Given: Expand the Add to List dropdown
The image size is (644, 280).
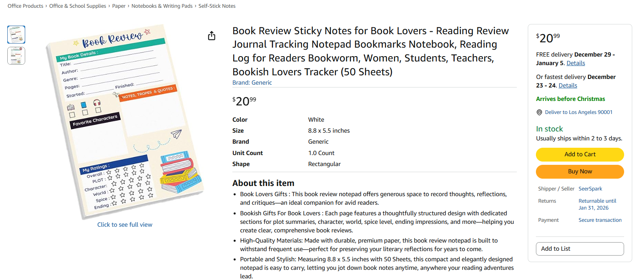Looking at the screenshot, I should [x=580, y=249].
